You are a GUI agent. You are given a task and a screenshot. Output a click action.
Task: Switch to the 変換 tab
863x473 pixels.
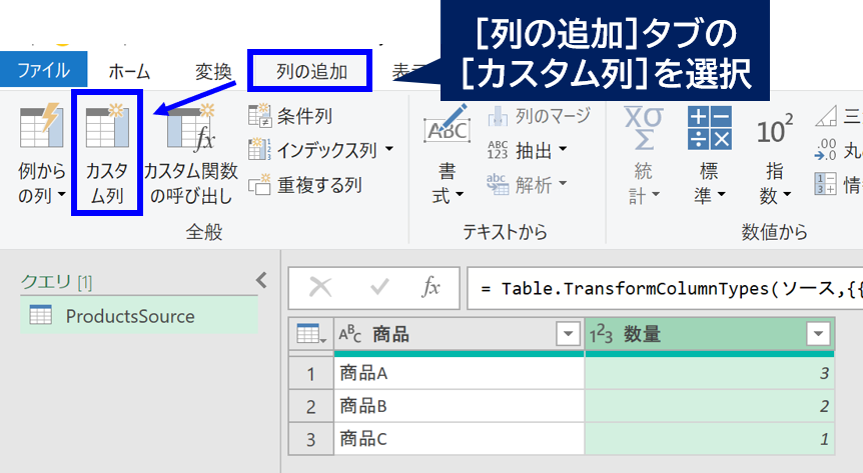(x=214, y=72)
